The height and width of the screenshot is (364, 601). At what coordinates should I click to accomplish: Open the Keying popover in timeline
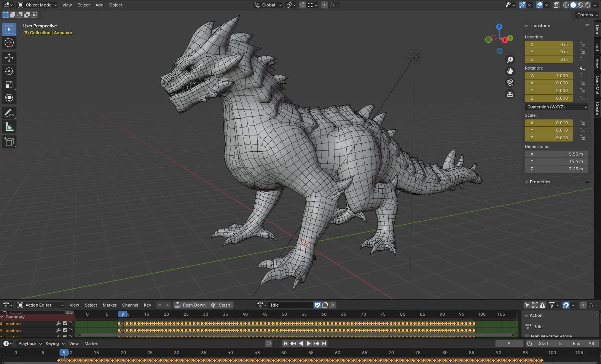pyautogui.click(x=55, y=343)
